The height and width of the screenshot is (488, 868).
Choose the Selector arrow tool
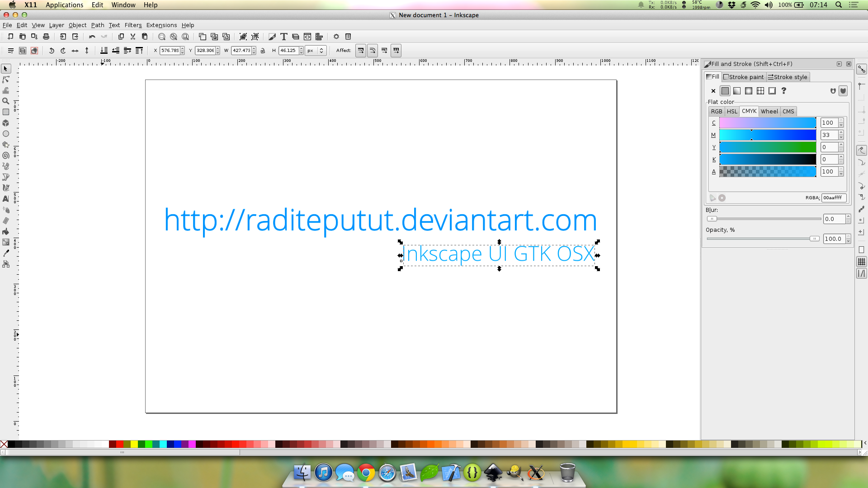[6, 69]
